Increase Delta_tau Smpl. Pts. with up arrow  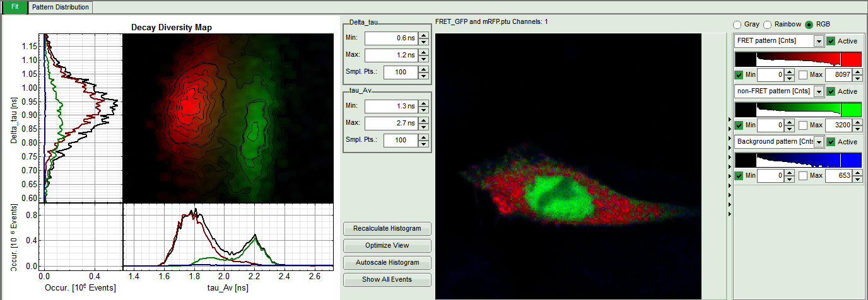pos(423,69)
